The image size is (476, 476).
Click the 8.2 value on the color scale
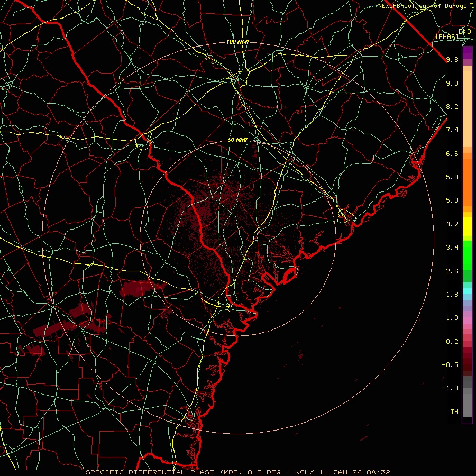point(452,106)
